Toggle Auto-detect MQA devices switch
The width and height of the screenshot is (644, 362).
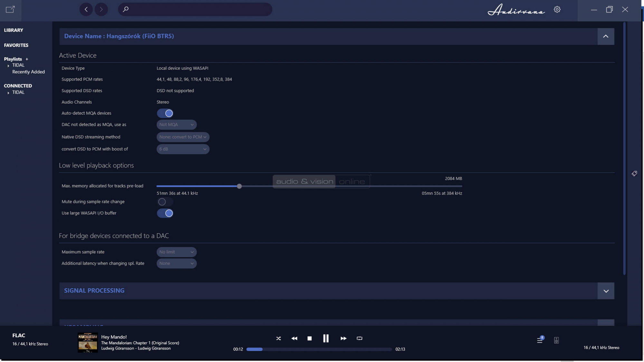(165, 113)
